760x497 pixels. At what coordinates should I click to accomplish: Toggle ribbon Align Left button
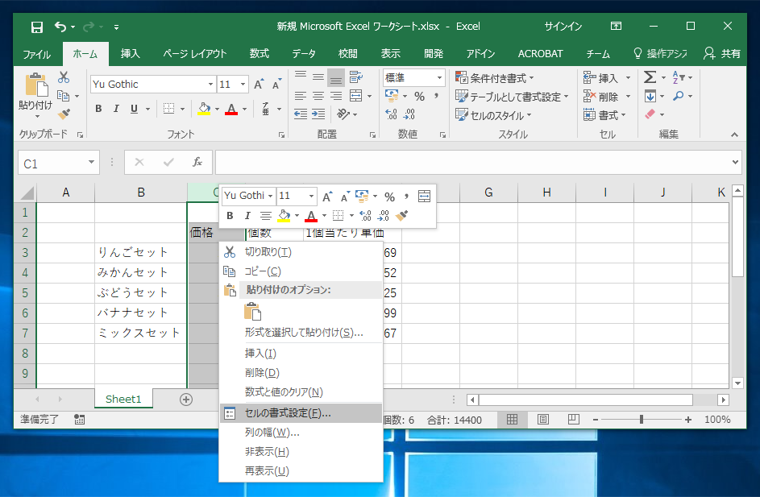click(x=301, y=96)
